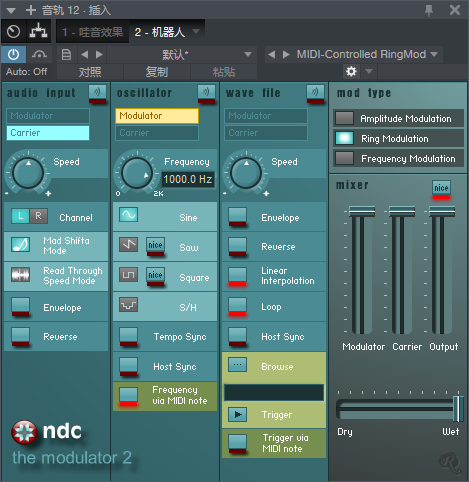Enable Read Through Speed Mode icon

[x=20, y=275]
